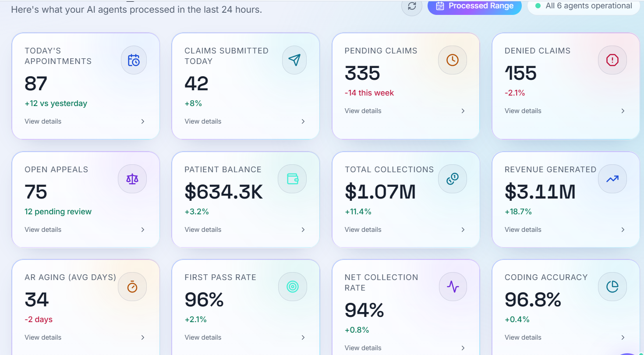Viewport: 644px width, 355px height.
Task: Click the calendar clock icon on Today's Appointments
Action: click(134, 60)
